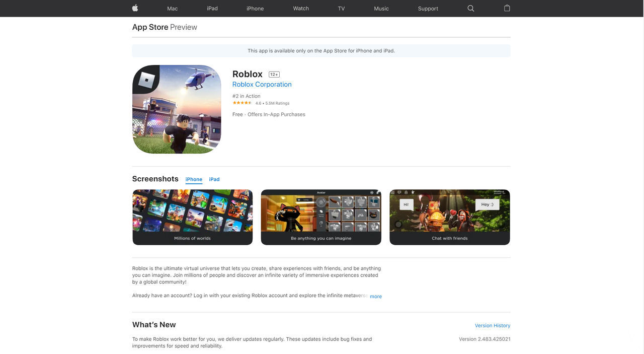Screen dimensions: 644x354
Task: Click the Offers In-App Purchases text
Action: 276,114
